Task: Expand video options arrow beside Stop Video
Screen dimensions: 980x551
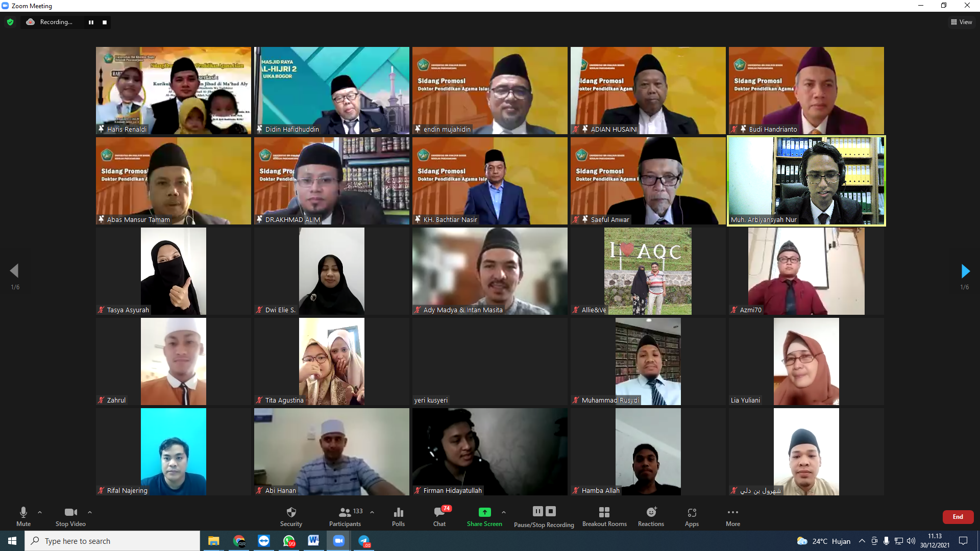Action: coord(90,512)
